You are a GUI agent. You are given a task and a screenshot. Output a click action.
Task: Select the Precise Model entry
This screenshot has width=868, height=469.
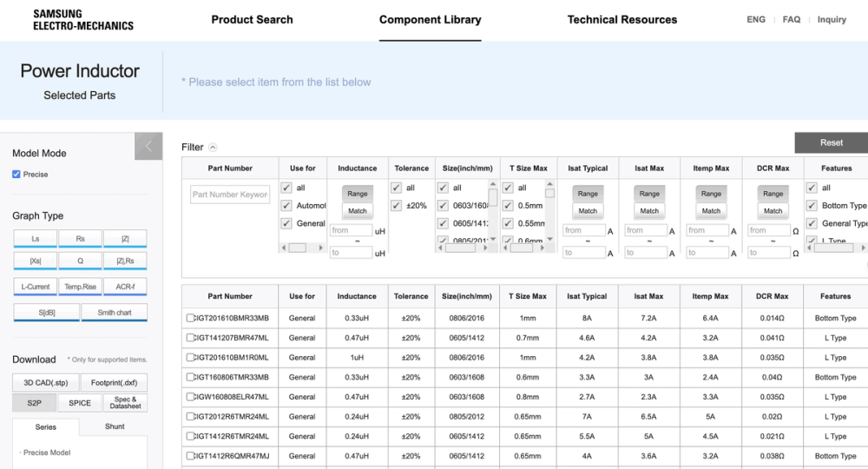[47, 452]
